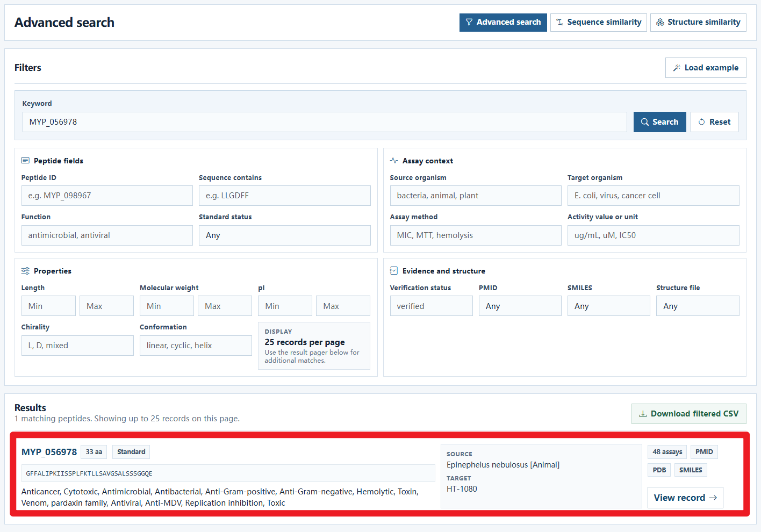Click the Keyword input field
Image resolution: width=761 pixels, height=532 pixels.
pos(325,122)
